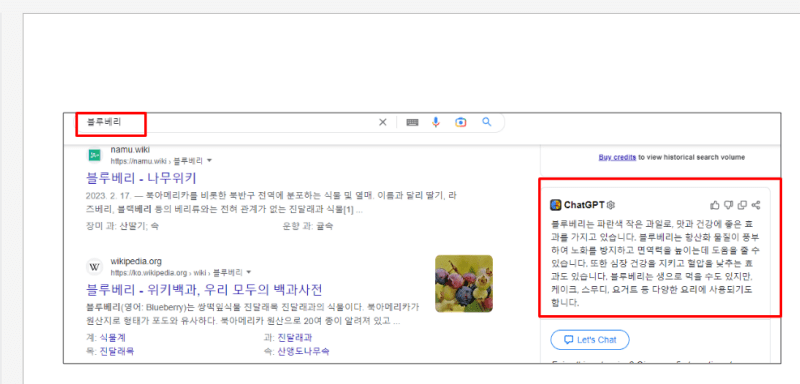800x384 pixels.
Task: Share the ChatGPT answer
Action: click(x=756, y=205)
